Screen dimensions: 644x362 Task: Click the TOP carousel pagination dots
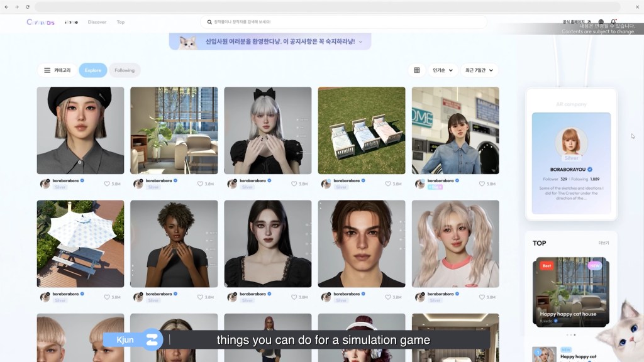[x=571, y=335]
